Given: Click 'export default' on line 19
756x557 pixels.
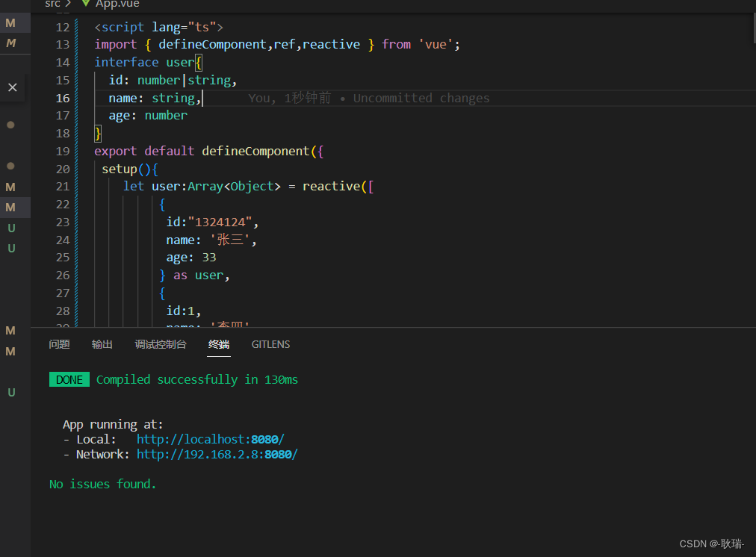Looking at the screenshot, I should point(144,151).
